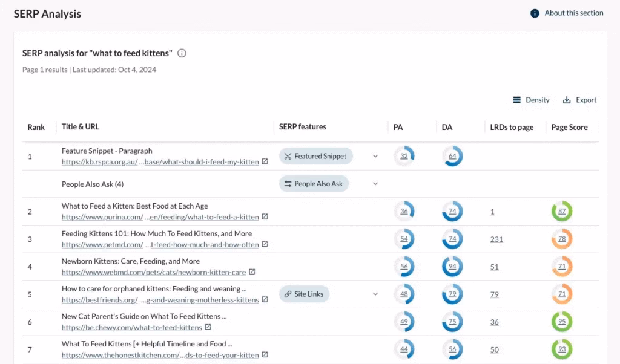
Task: Click the Export download icon
Action: (x=567, y=100)
